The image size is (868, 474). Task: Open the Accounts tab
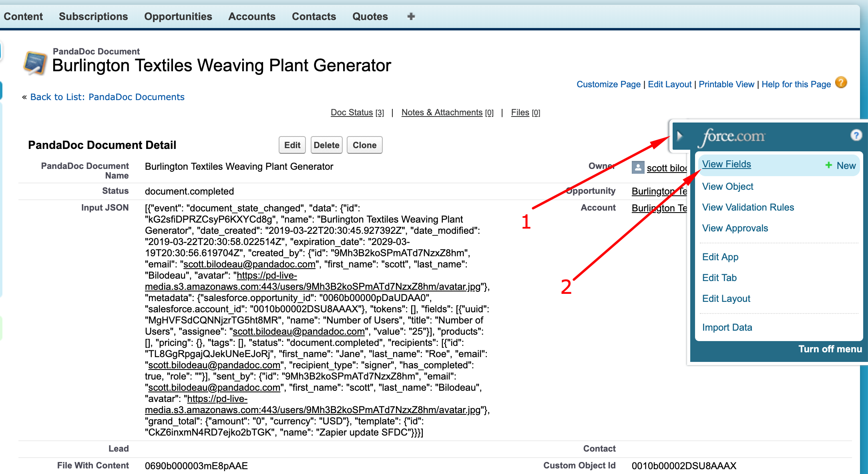click(x=252, y=16)
